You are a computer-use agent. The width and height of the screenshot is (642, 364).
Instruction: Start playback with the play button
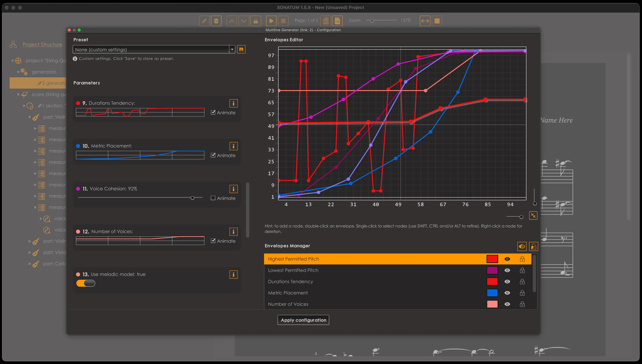coord(271,21)
